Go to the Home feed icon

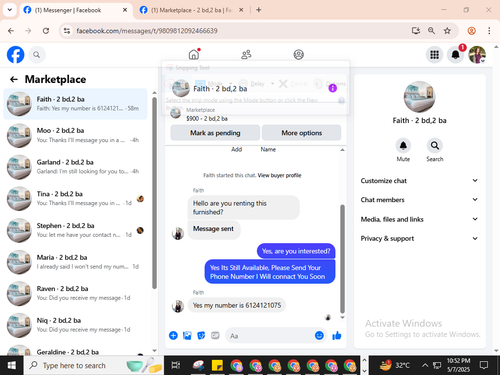(194, 54)
